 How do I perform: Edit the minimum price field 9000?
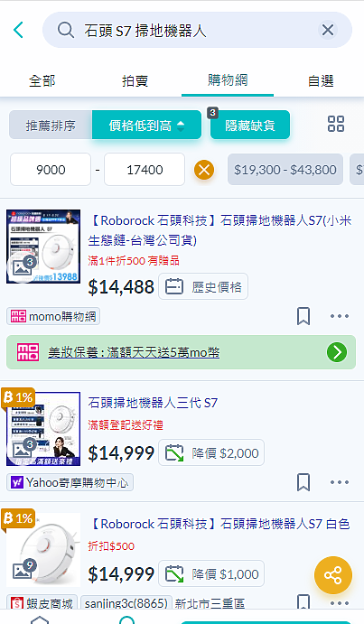51,170
